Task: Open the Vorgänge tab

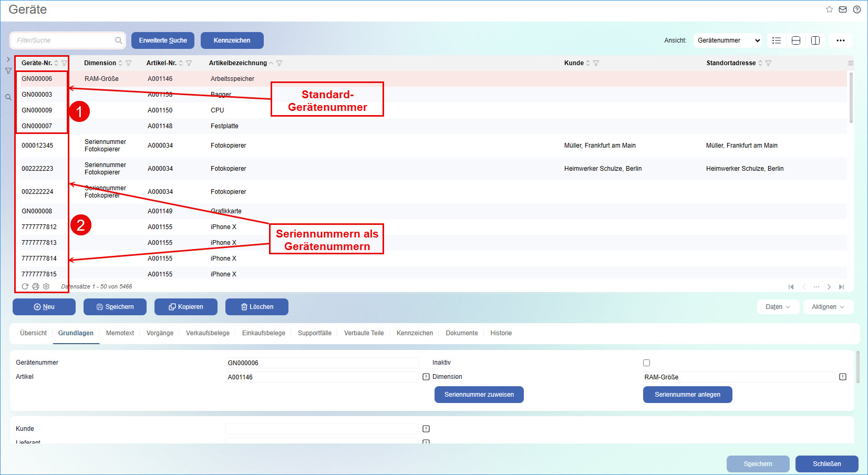Action: (160, 333)
